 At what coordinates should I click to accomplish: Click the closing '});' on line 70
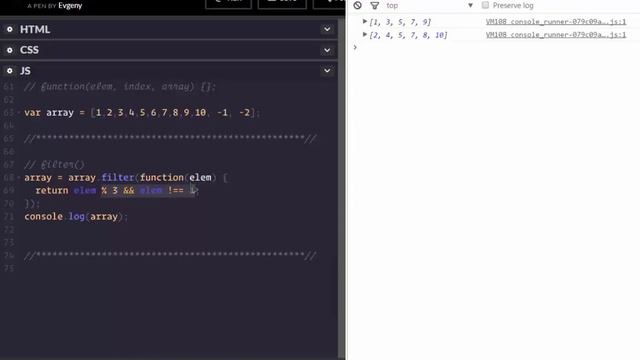coord(32,203)
